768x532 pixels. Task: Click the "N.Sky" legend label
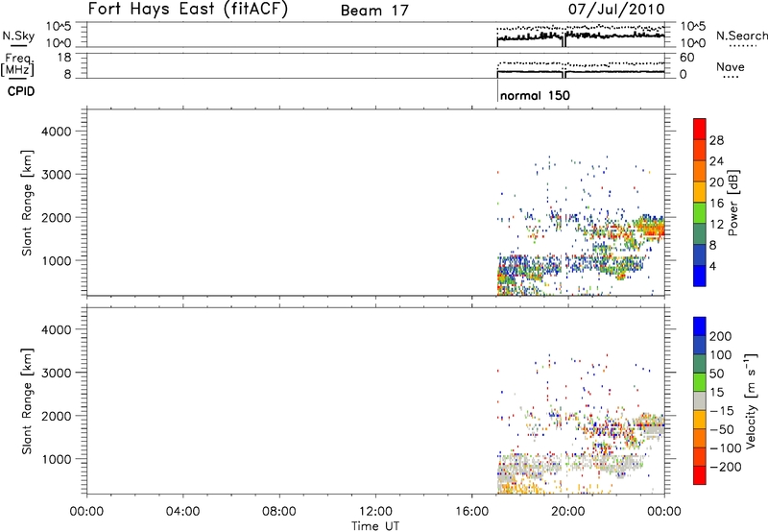point(18,36)
